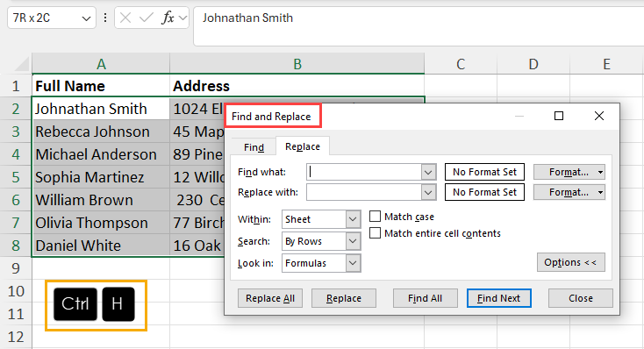Enable the Match case checkbox
This screenshot has height=349, width=644.
pyautogui.click(x=375, y=217)
